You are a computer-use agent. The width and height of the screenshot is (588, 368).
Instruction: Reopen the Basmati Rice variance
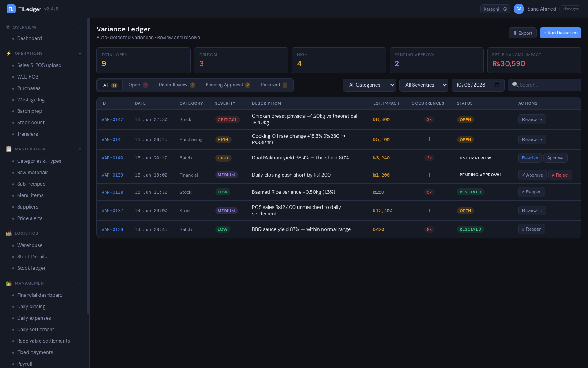(532, 192)
